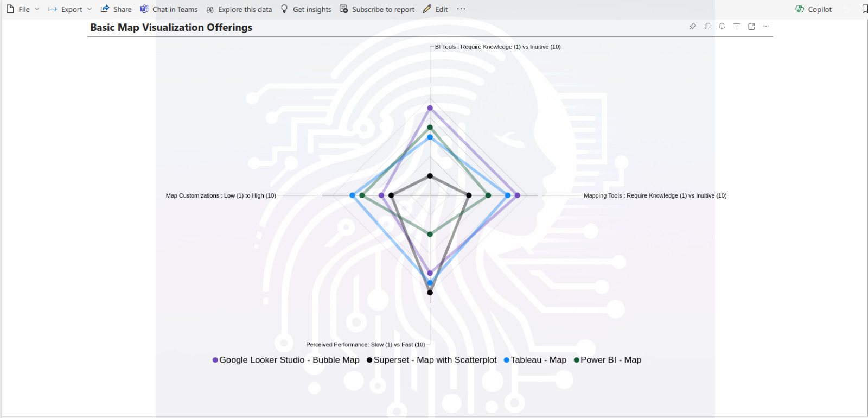Open the Export menu

pos(65,9)
